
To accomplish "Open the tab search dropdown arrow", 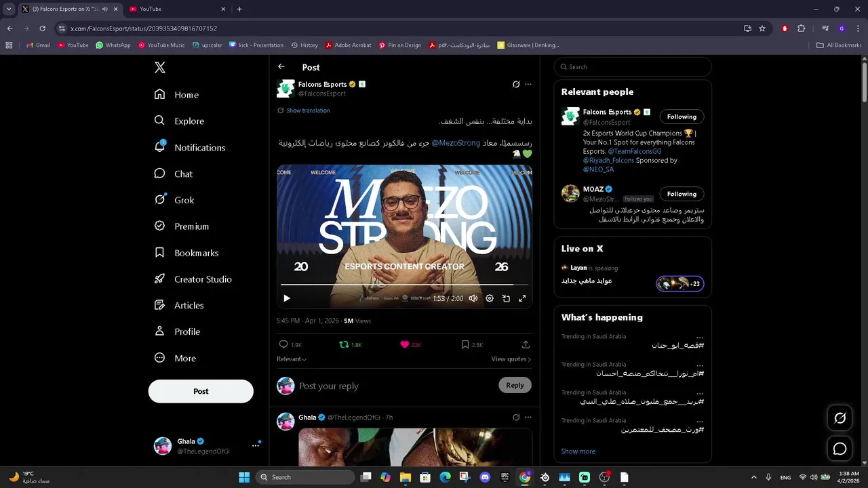I will [x=9, y=9].
